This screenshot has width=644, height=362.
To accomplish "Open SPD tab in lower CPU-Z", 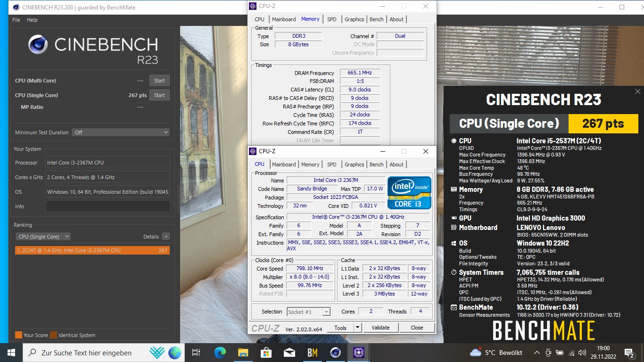I will [332, 165].
